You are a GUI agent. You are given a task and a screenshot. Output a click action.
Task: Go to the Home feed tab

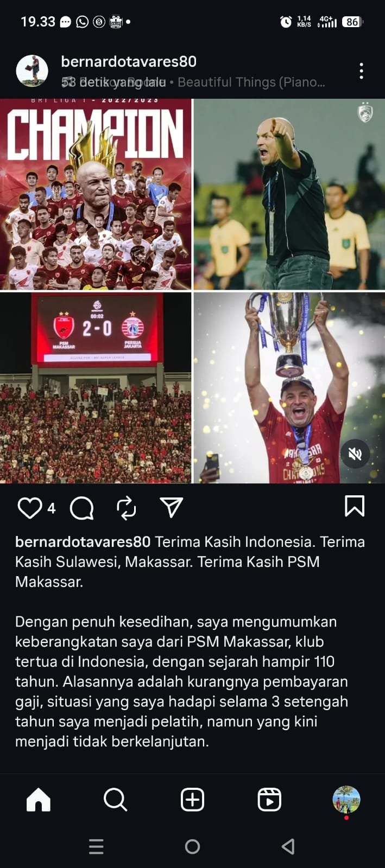pyautogui.click(x=39, y=800)
